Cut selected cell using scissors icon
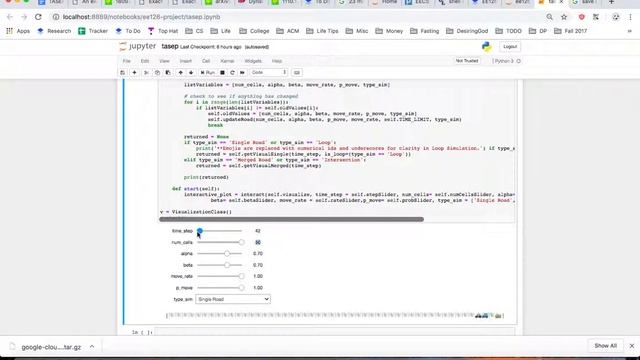 tap(146, 72)
